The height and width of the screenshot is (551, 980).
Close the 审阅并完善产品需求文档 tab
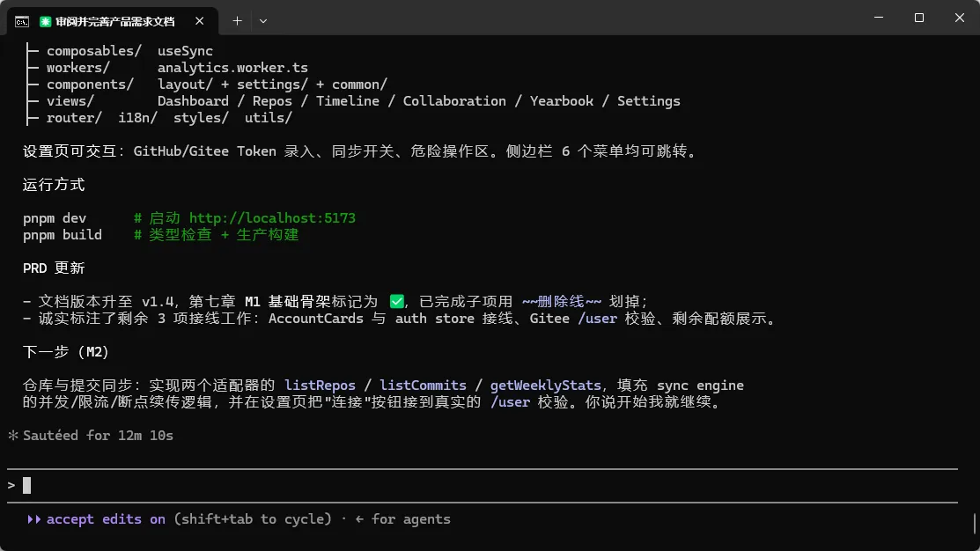pyautogui.click(x=199, y=20)
